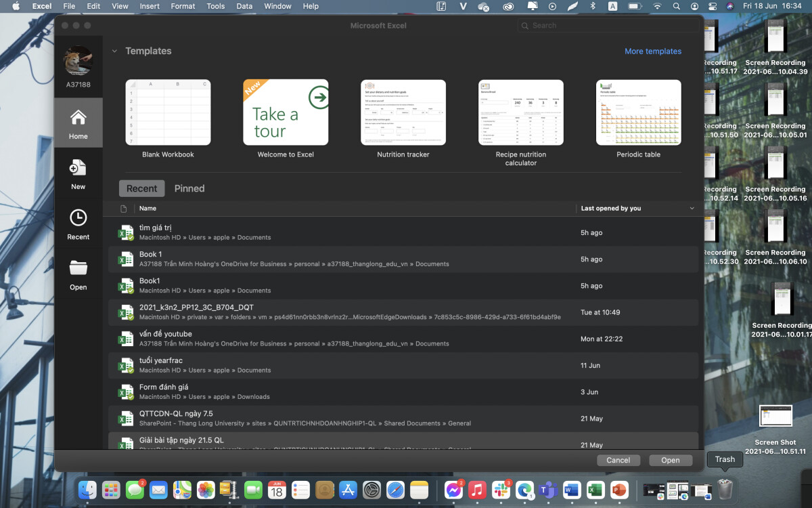This screenshot has height=508, width=812.
Task: Open the Last opened by you sort dropdown
Action: [x=692, y=209]
